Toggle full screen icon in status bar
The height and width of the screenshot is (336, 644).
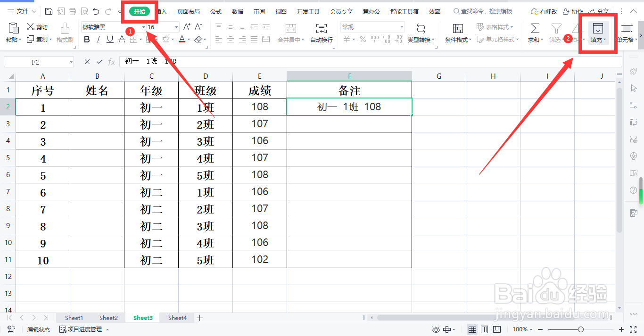click(x=634, y=329)
